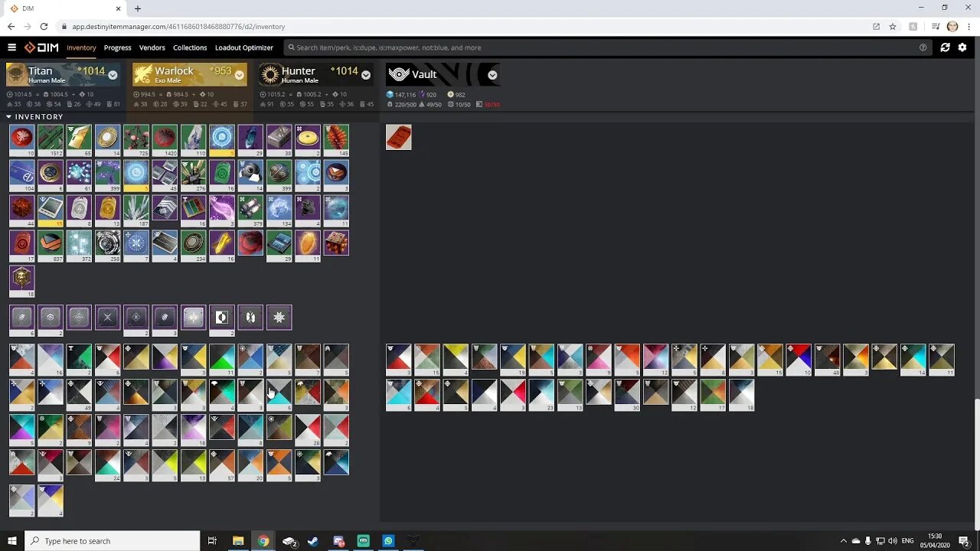The width and height of the screenshot is (980, 551).
Task: Open File Explorer from the taskbar
Action: [238, 541]
